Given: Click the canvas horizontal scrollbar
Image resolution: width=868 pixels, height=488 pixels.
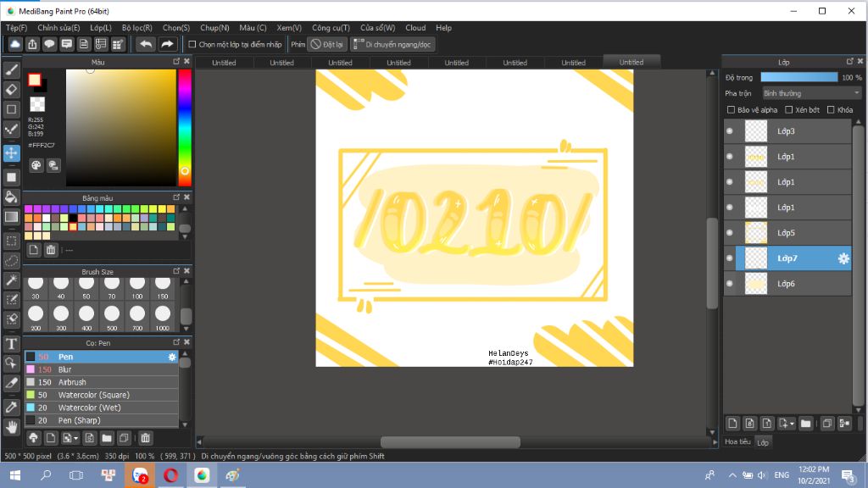Looking at the screenshot, I should tap(450, 442).
